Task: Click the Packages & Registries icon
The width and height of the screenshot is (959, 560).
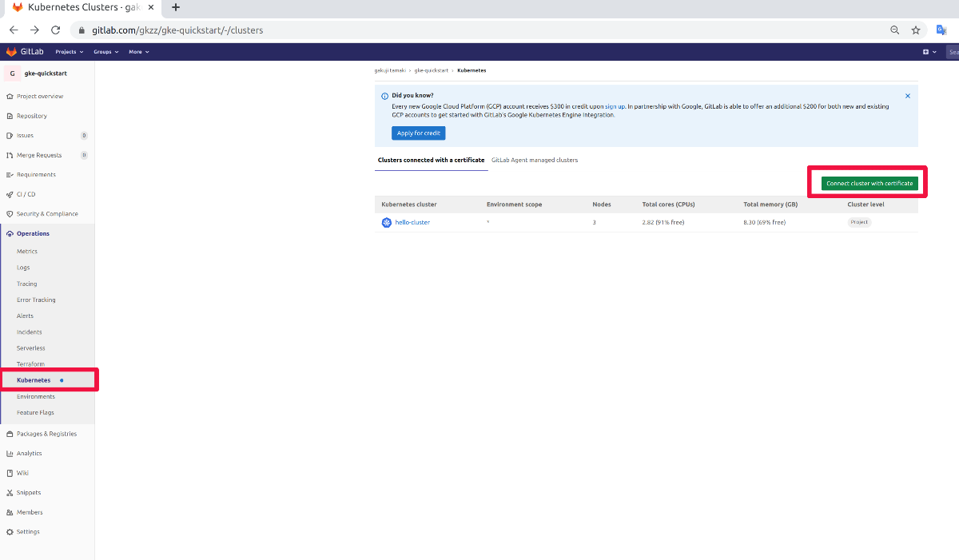Action: pos(10,434)
